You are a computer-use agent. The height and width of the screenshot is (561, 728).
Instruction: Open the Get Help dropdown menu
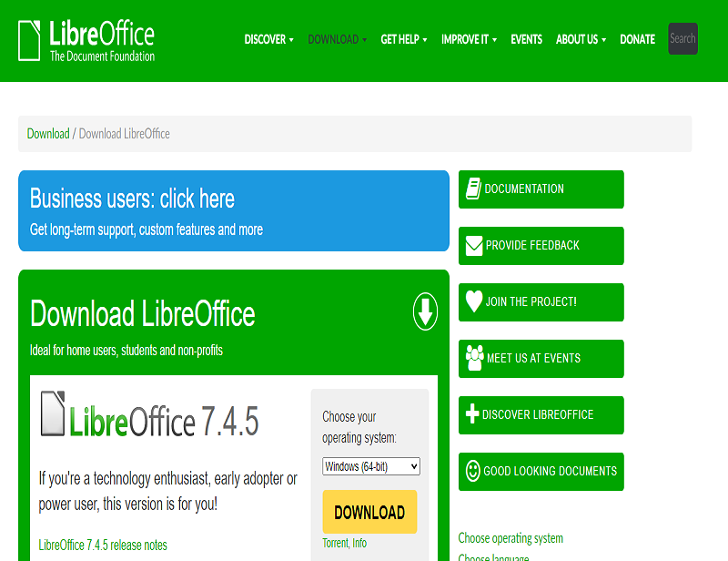coord(403,39)
